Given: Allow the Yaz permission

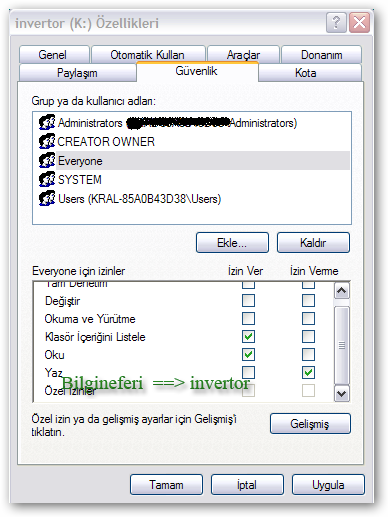Looking at the screenshot, I should [x=248, y=372].
